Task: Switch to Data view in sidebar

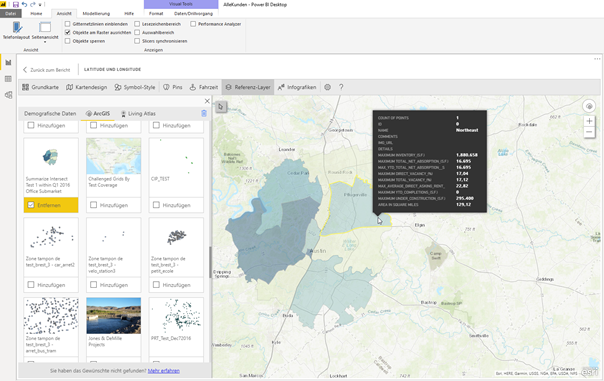Action: (x=8, y=79)
